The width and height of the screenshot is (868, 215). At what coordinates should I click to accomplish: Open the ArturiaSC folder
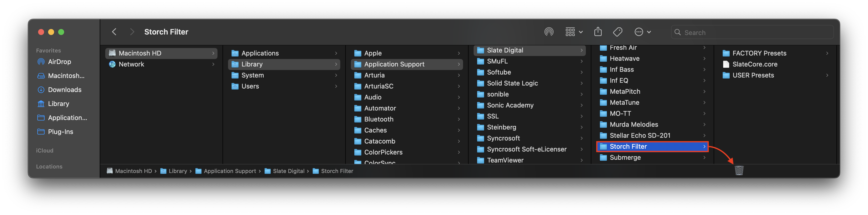tap(407, 86)
